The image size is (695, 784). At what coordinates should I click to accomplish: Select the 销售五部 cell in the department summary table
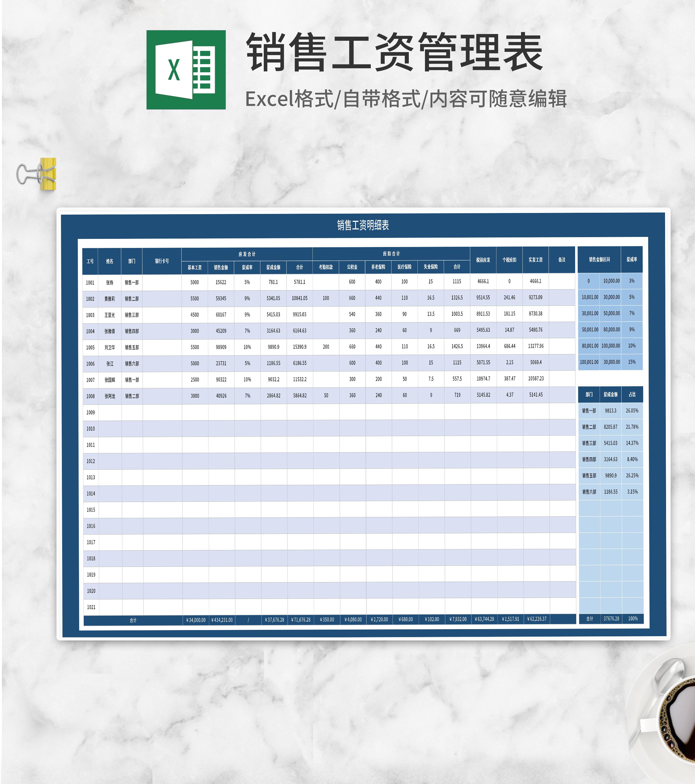[x=589, y=475]
